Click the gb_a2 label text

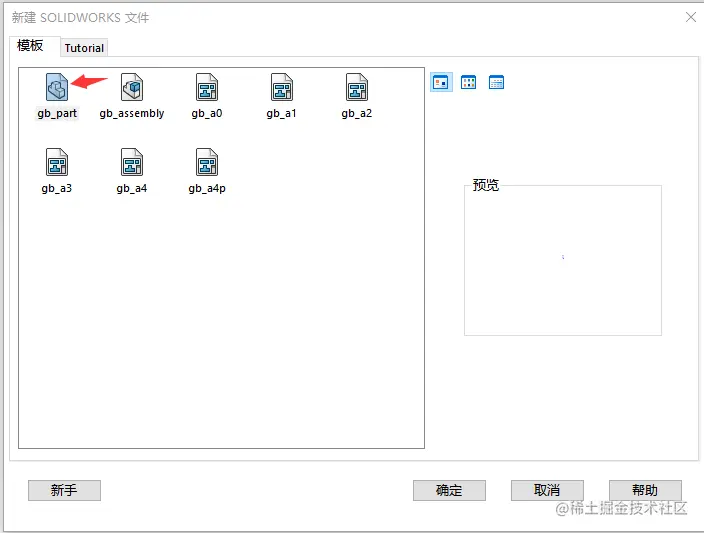click(x=357, y=113)
